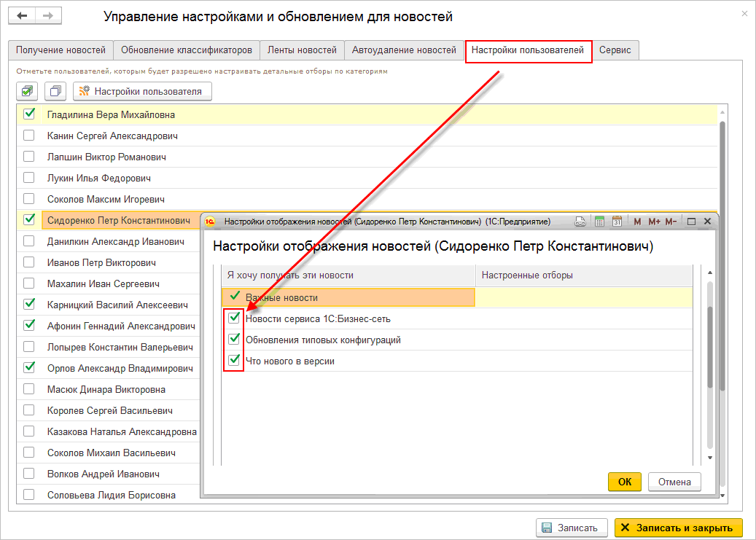Uncheck Обновления типовых конфигураций
Screen dimensions: 756x540
[x=233, y=338]
